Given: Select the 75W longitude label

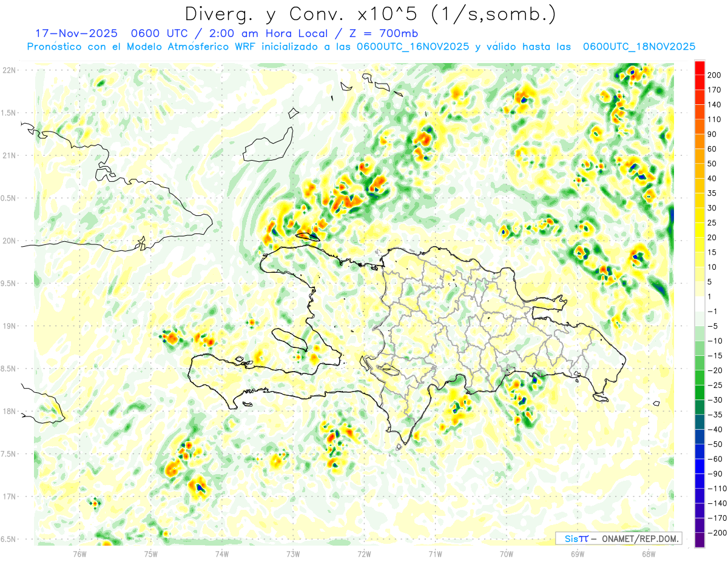Looking at the screenshot, I should (x=151, y=553).
